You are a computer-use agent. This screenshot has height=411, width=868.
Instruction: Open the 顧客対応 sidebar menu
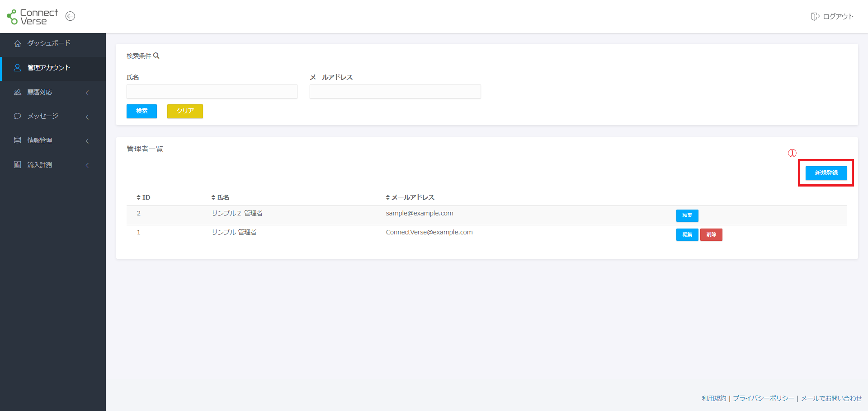point(53,92)
